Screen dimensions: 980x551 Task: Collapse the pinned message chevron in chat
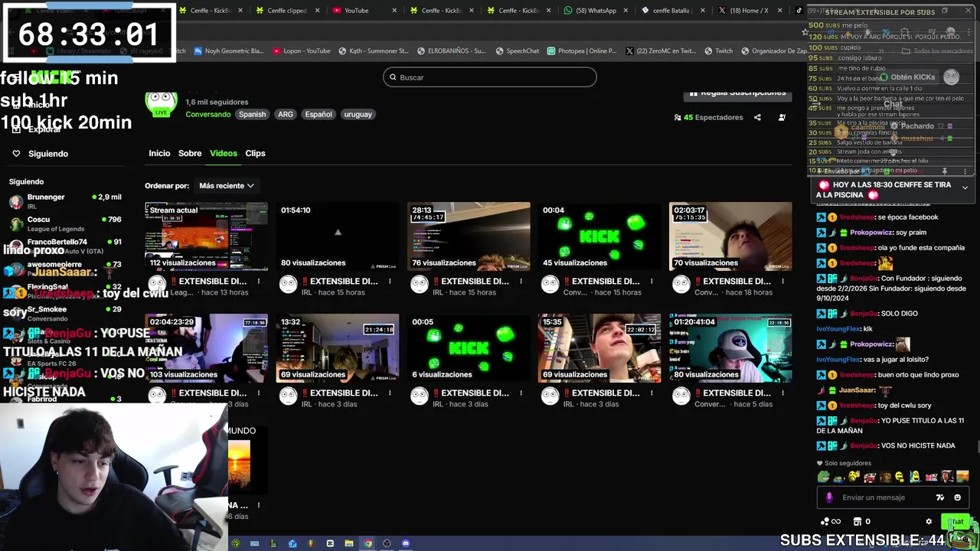pyautogui.click(x=965, y=187)
